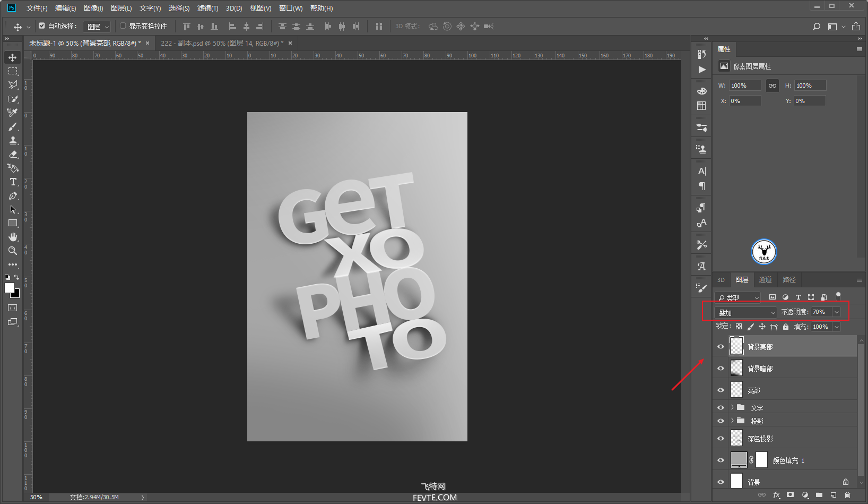Open the 滤镜(T) menu
This screenshot has width=868, height=504.
(207, 8)
